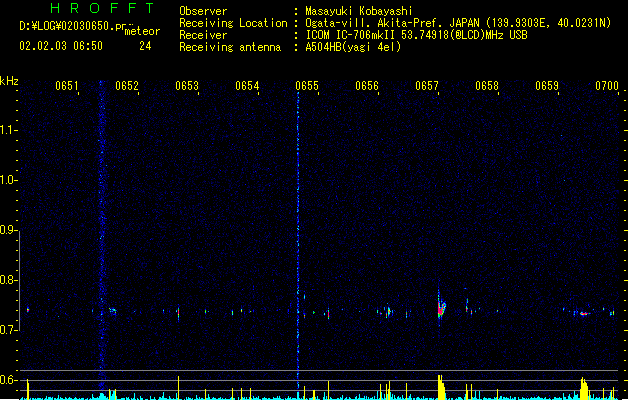Image resolution: width=629 pixels, height=400 pixels.
Task: Click the 0.9 frequency axis label
Action: pos(8,230)
